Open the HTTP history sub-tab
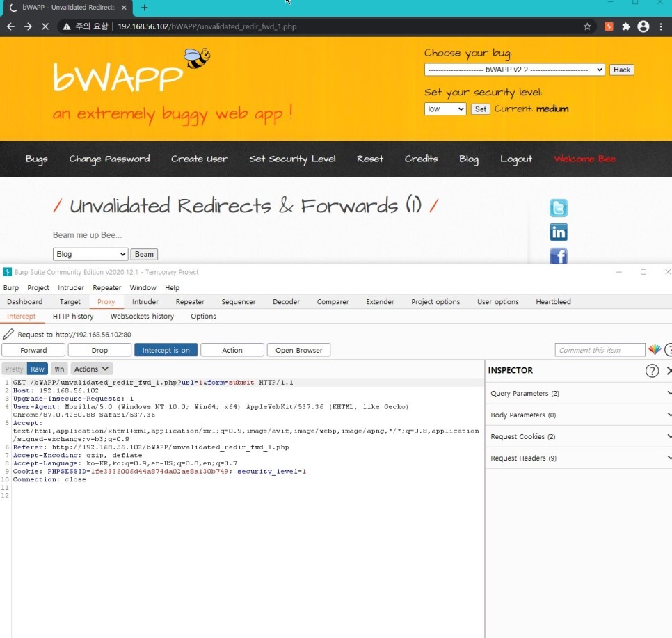Screen dimensions: 672x638 (x=73, y=316)
